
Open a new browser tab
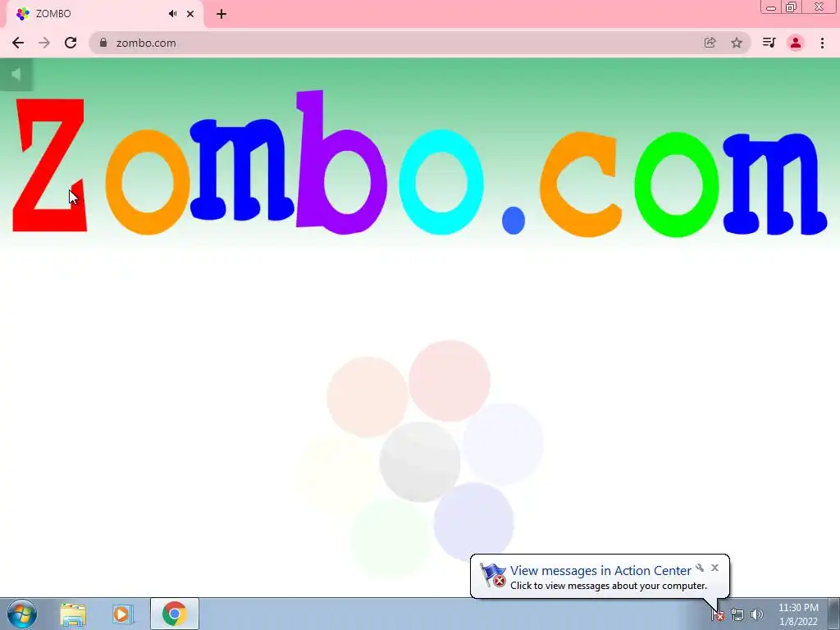click(x=221, y=14)
